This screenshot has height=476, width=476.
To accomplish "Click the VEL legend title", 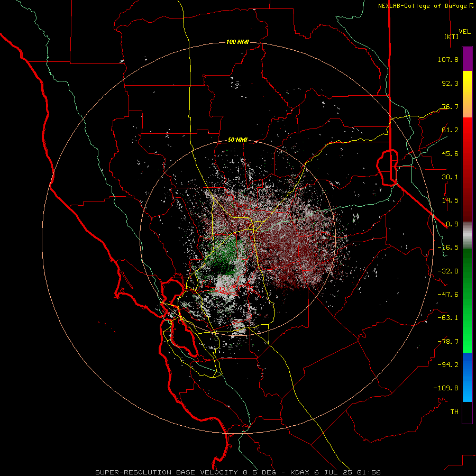I will tap(464, 32).
